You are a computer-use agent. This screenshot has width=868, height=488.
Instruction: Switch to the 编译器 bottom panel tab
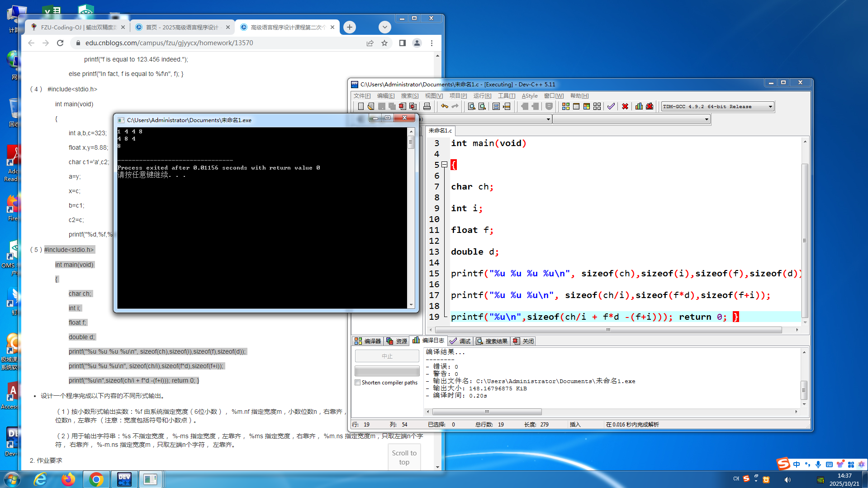(368, 341)
